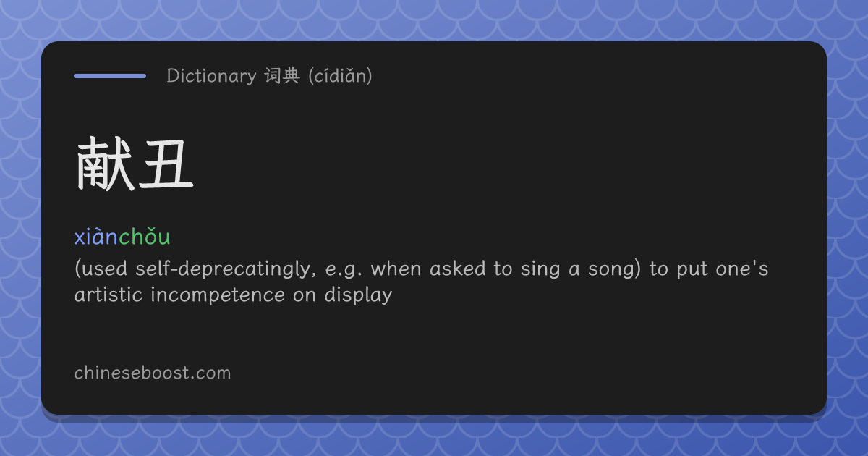Click the word Dictionary in the header
Viewport: 868px width, 456px height.
tap(211, 75)
